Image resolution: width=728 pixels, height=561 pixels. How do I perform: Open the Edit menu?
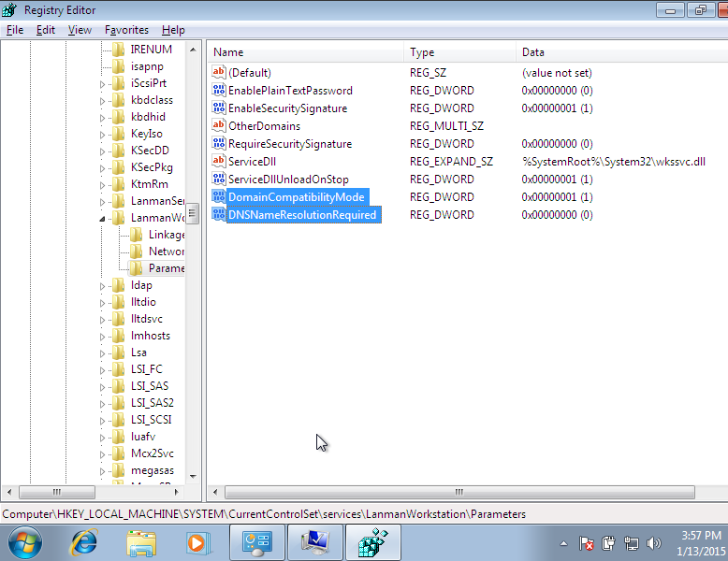(46, 30)
